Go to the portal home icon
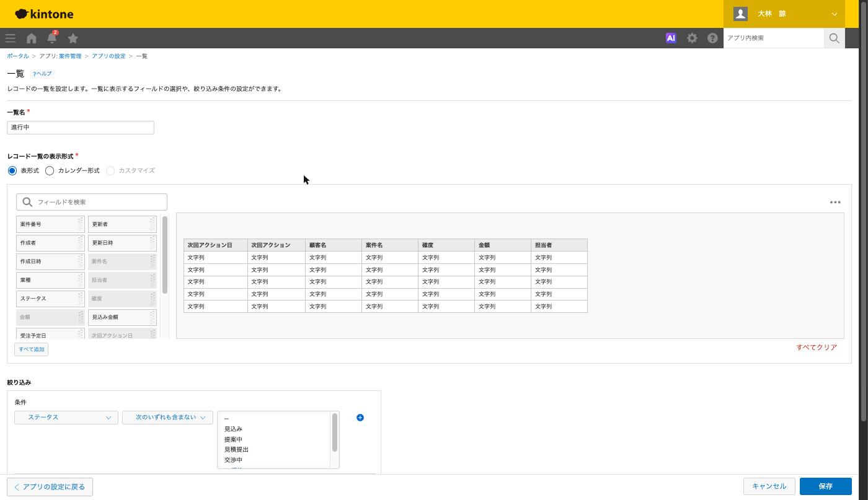The width and height of the screenshot is (868, 500). click(32, 38)
